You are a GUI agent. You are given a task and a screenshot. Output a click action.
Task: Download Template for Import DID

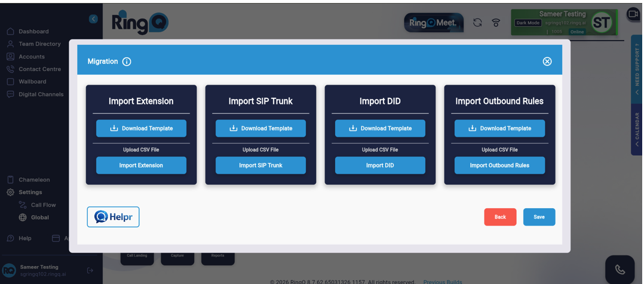(381, 128)
